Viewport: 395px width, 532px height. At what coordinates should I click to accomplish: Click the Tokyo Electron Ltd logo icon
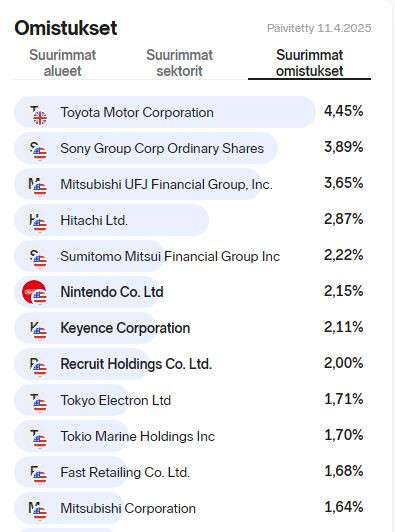tap(37, 402)
